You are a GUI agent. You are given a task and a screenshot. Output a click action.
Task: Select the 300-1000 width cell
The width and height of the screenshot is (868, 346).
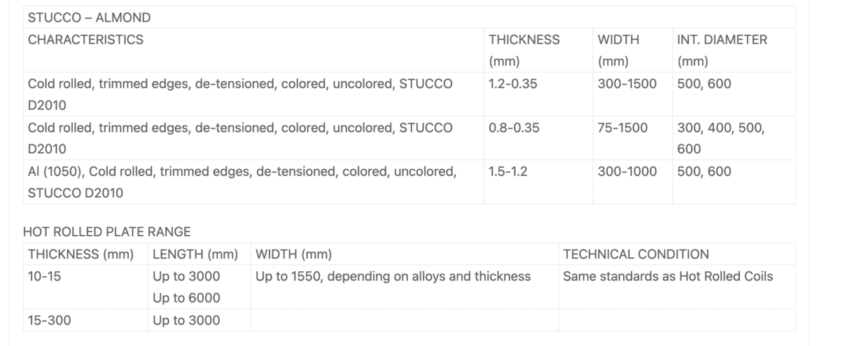coord(627,171)
